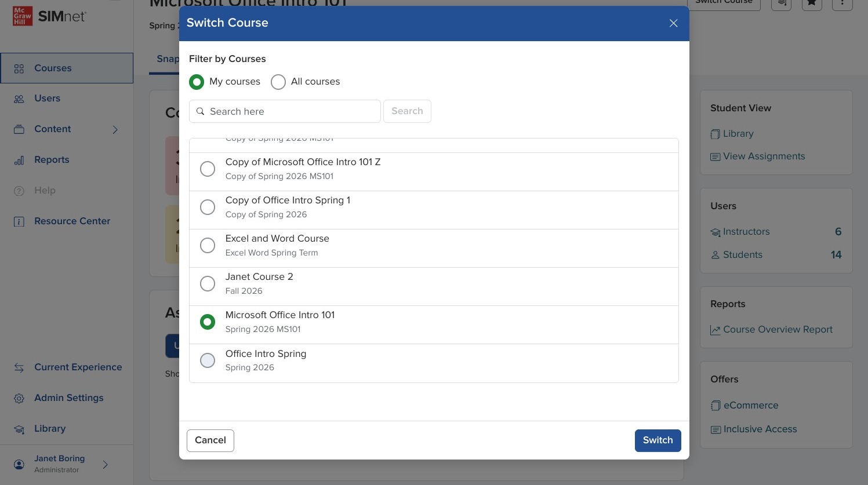Expand the Janet Boring account chevron
868x485 pixels.
[x=105, y=464]
